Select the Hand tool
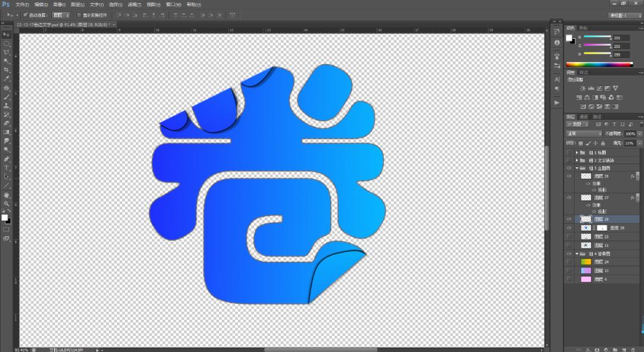 pyautogui.click(x=6, y=195)
